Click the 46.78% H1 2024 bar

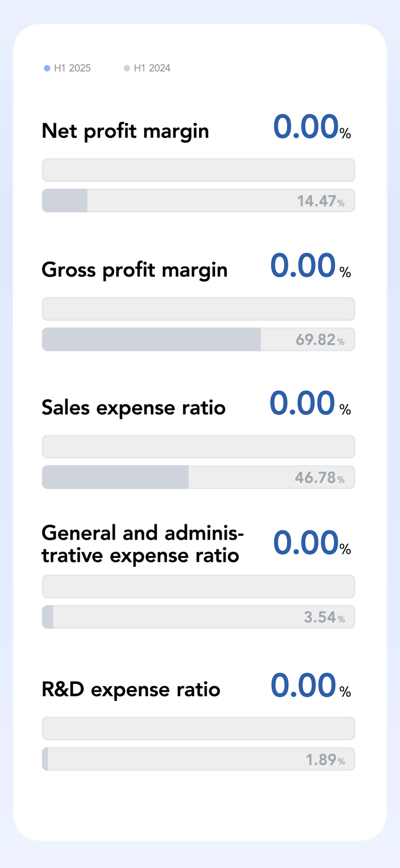click(199, 477)
